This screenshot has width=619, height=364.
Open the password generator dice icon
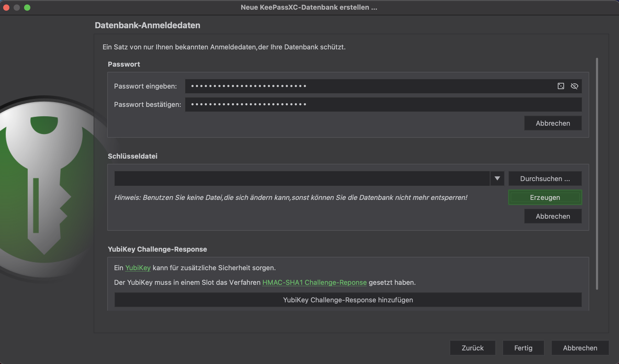click(561, 86)
